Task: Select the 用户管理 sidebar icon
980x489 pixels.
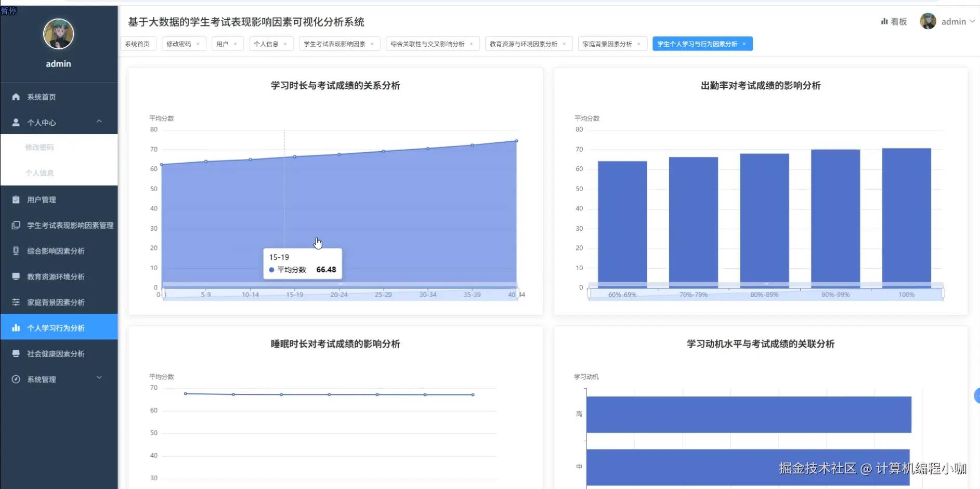Action: 16,199
